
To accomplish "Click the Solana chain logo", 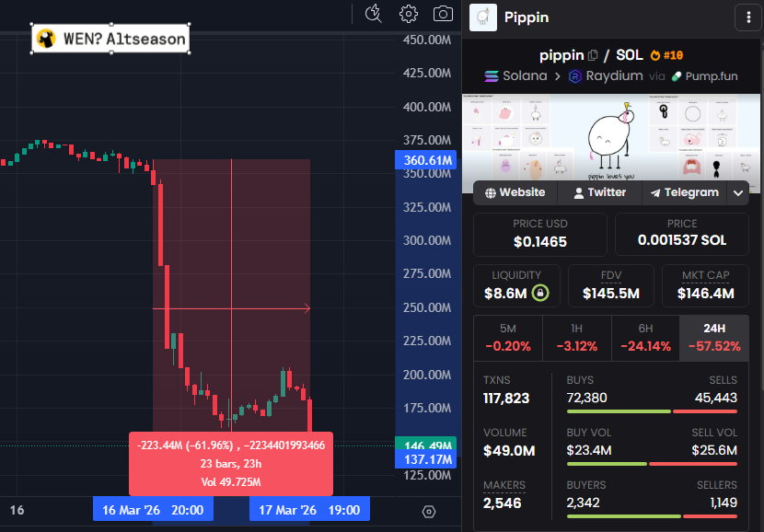I will [492, 76].
